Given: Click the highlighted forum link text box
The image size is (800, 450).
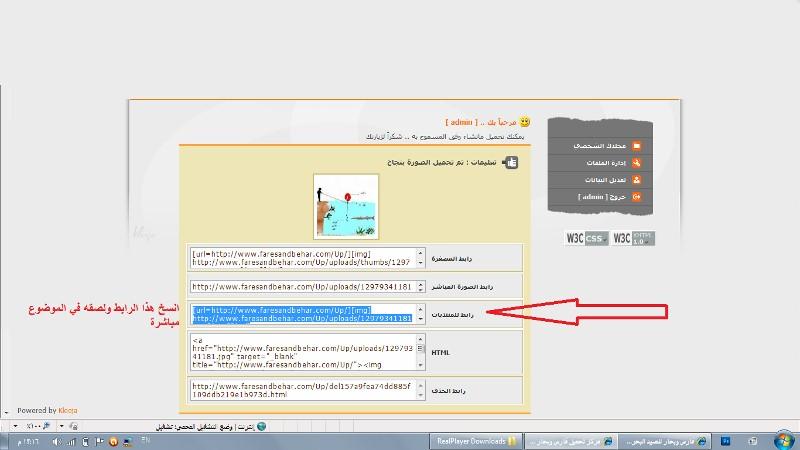Looking at the screenshot, I should (302, 314).
